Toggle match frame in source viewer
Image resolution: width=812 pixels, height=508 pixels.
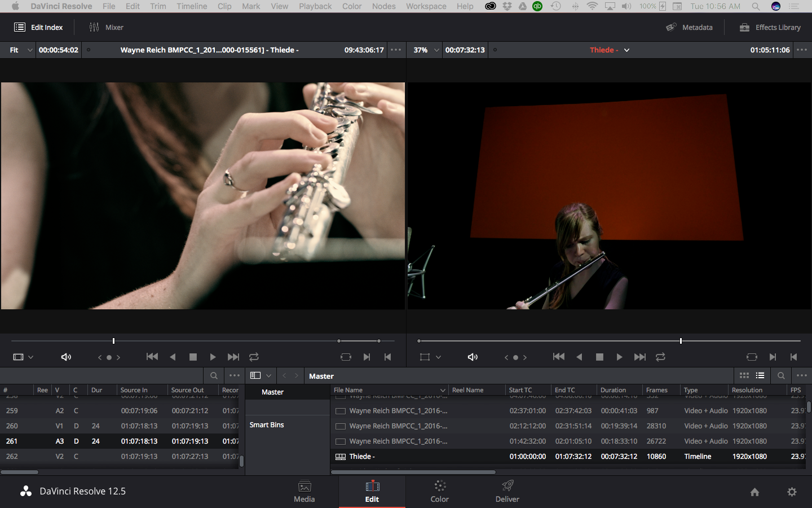tap(346, 357)
